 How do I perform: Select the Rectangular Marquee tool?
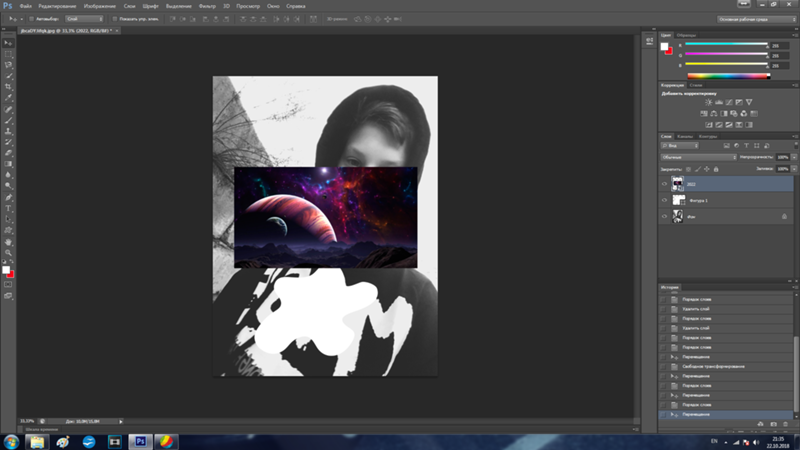pyautogui.click(x=8, y=54)
